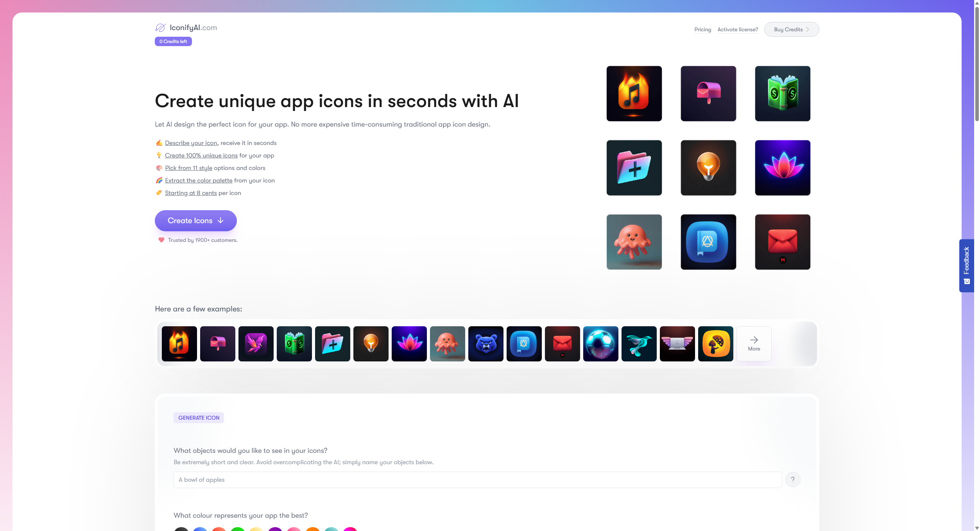Screen dimensions: 980x531
Task: Open the large flaming music note hero icon
Action: pos(634,94)
